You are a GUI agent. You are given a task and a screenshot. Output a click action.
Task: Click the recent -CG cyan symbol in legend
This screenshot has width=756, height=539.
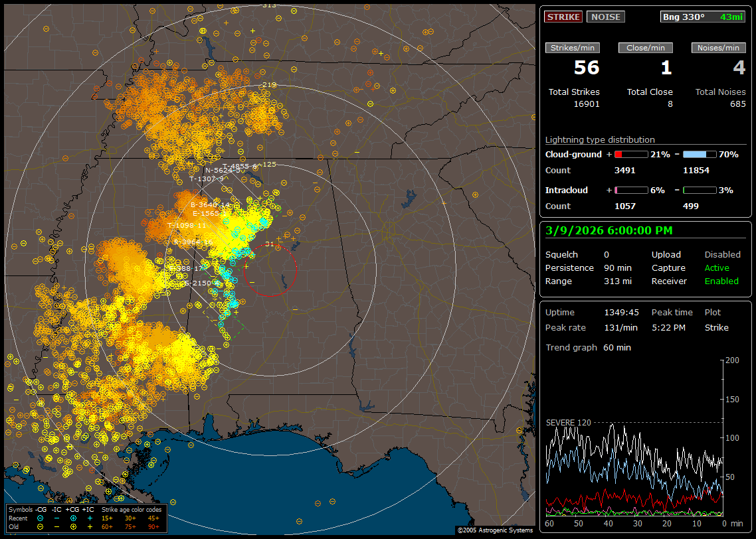[x=40, y=518]
